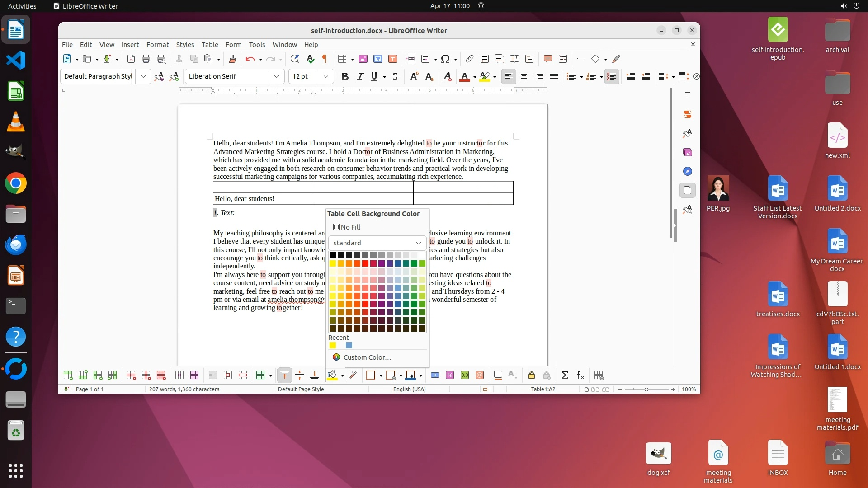The width and height of the screenshot is (868, 488).
Task: Open Thunderbird Mail from the dock
Action: 16,244
